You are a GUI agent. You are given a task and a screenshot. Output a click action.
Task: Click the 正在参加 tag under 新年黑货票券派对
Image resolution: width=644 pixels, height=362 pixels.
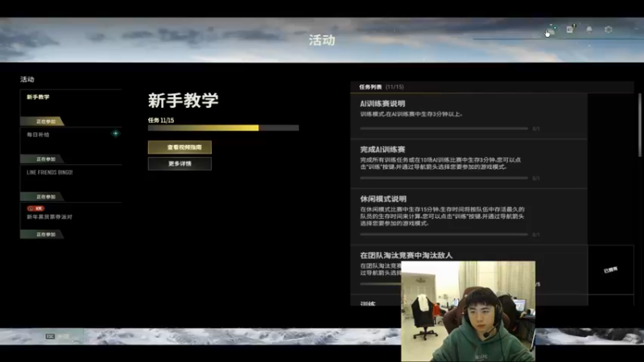[43, 235]
